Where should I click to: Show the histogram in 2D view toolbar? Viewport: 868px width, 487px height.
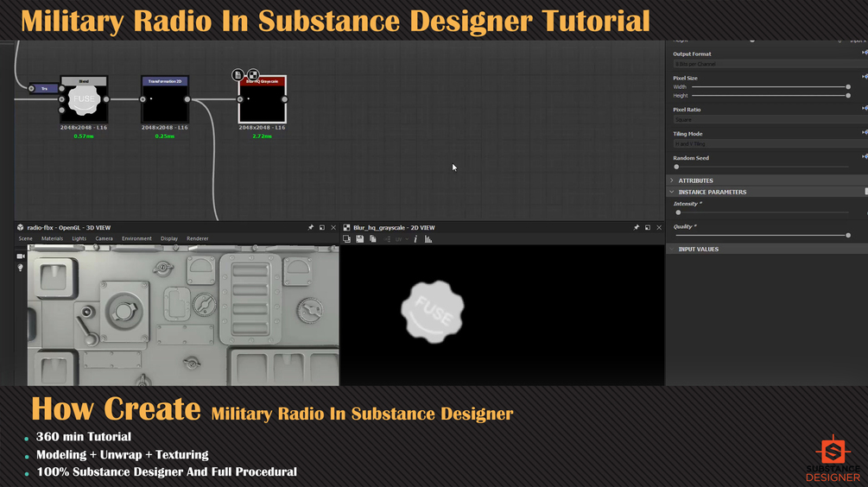coord(428,239)
